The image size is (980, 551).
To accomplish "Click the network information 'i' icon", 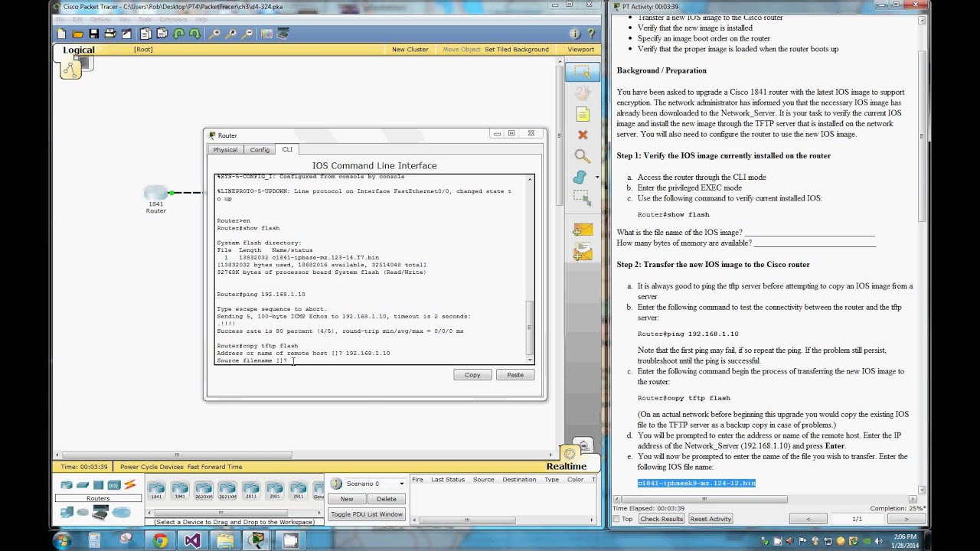I will 574,34.
